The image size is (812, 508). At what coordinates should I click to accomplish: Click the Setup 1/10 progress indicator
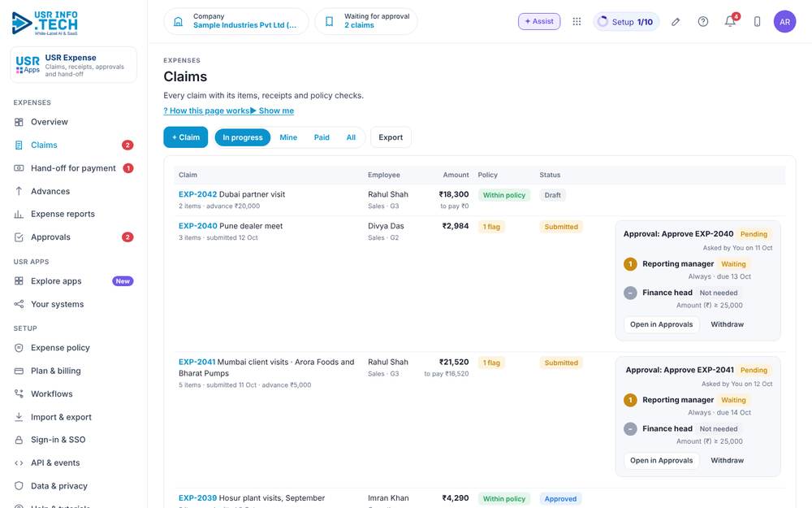(x=626, y=22)
